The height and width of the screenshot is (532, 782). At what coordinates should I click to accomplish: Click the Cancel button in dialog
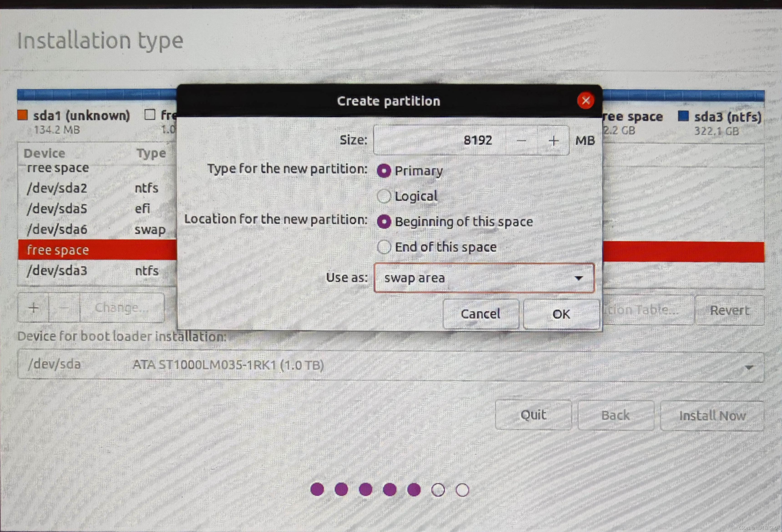pos(481,314)
